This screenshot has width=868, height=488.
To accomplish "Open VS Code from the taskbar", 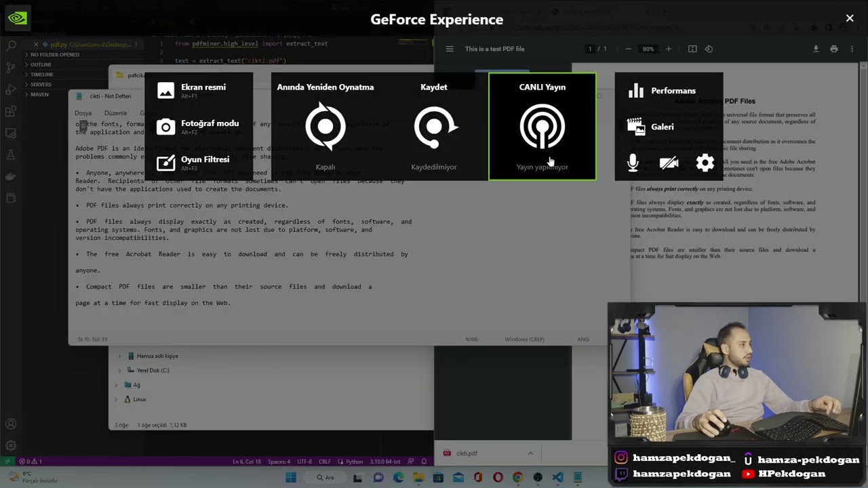I will pos(557,477).
